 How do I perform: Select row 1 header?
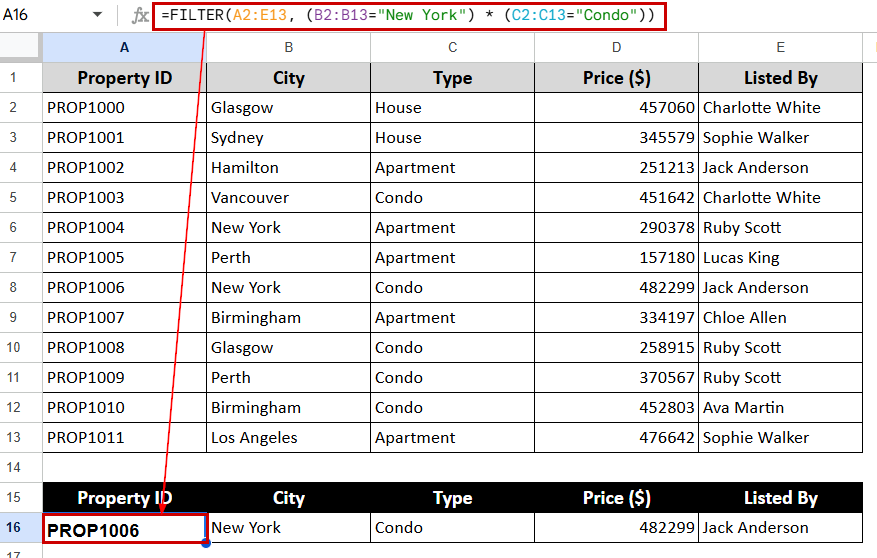21,78
